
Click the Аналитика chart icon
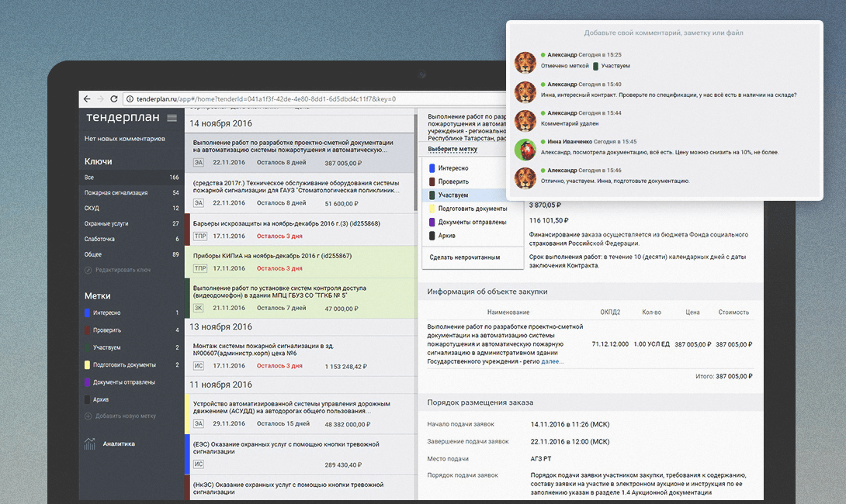coord(89,444)
